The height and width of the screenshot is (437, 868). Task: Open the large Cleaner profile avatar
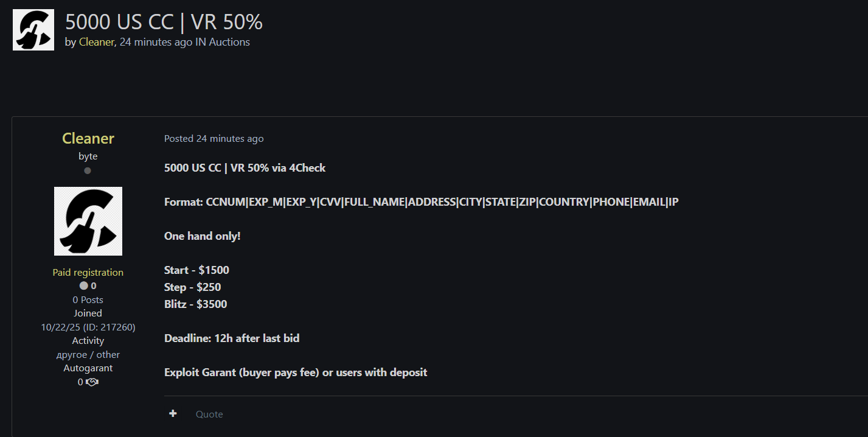88,221
